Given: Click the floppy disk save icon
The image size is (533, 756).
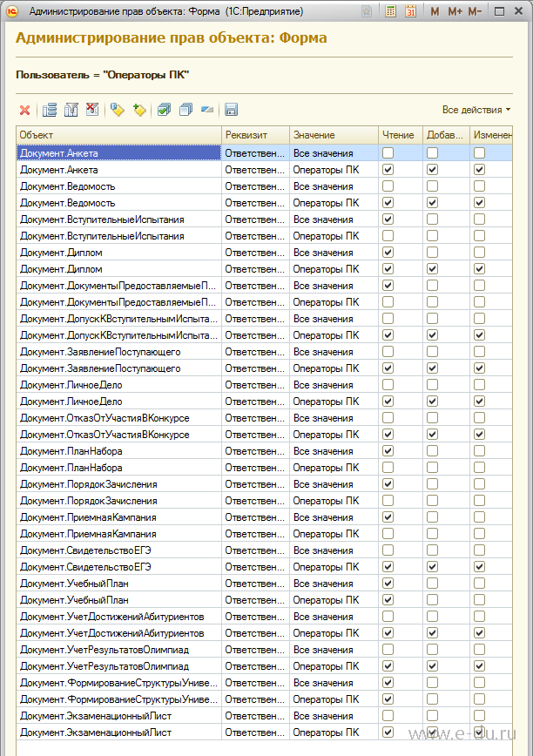Looking at the screenshot, I should click(x=232, y=110).
